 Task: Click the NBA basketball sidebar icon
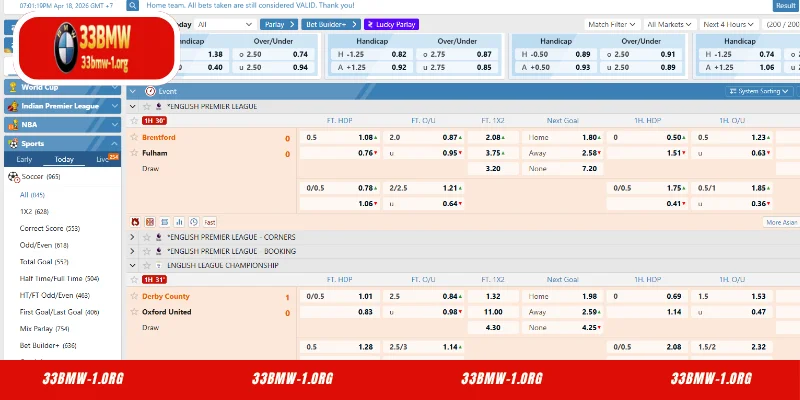(13, 124)
